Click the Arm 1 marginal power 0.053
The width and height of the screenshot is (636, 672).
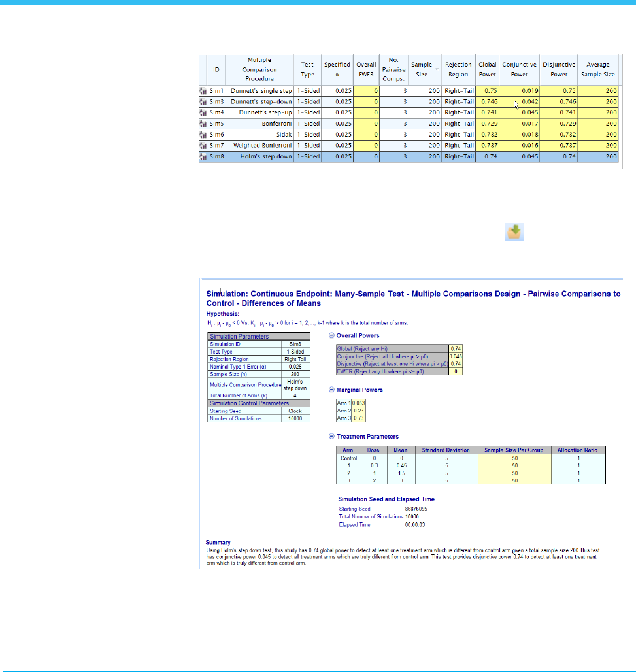pos(359,403)
